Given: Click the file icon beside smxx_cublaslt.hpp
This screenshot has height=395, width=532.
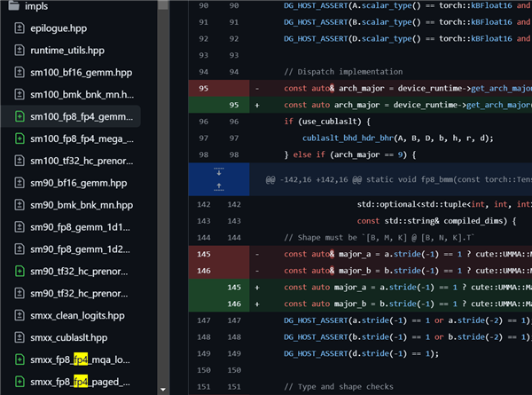Looking at the screenshot, I should [x=20, y=338].
